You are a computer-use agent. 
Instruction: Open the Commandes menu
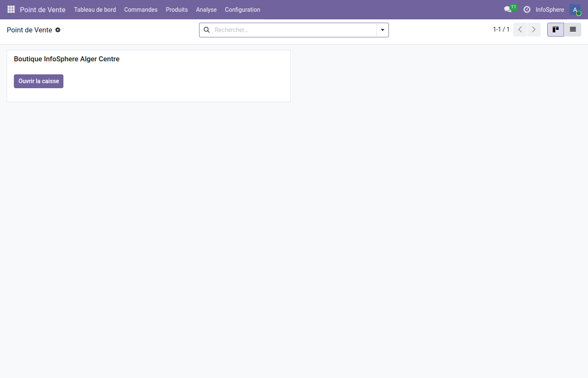click(141, 9)
